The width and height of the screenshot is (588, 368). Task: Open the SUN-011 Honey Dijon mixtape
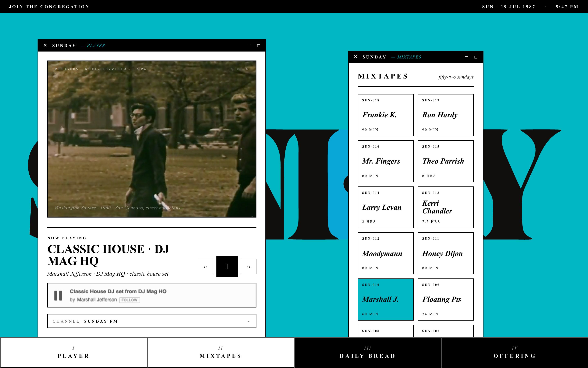click(445, 253)
